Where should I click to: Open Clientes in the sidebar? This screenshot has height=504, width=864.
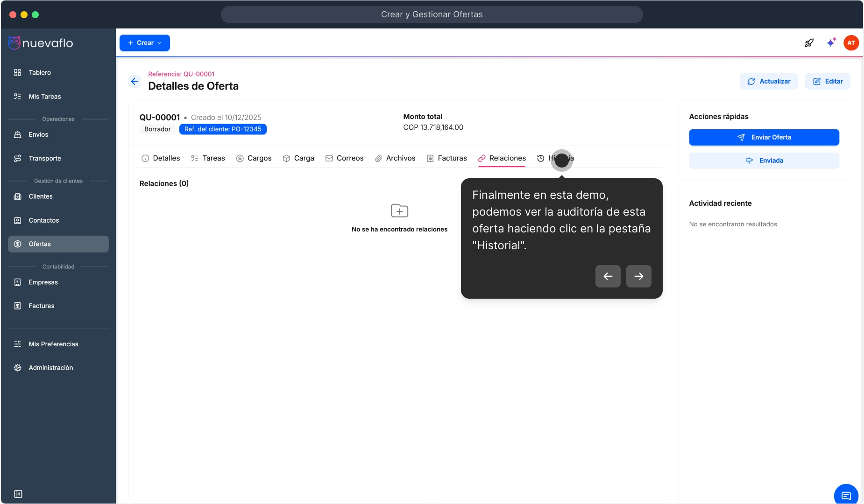pyautogui.click(x=41, y=196)
